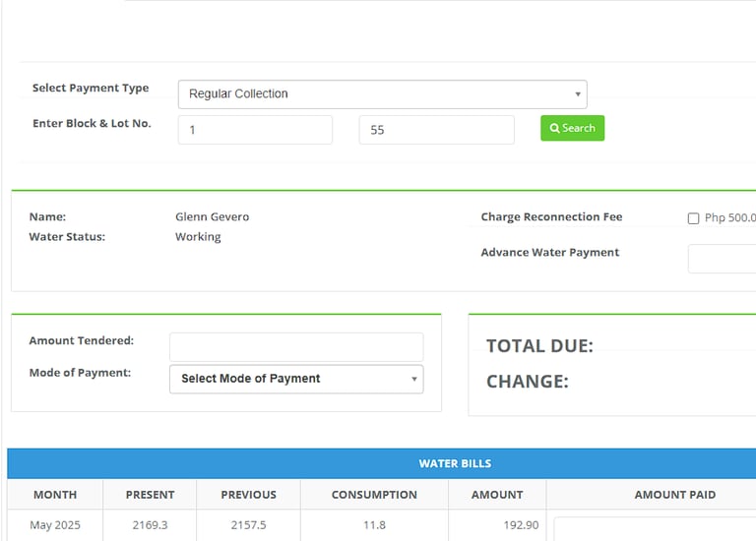Click the CONSUMPTION column header
Screen dimensions: 756x541
point(374,494)
